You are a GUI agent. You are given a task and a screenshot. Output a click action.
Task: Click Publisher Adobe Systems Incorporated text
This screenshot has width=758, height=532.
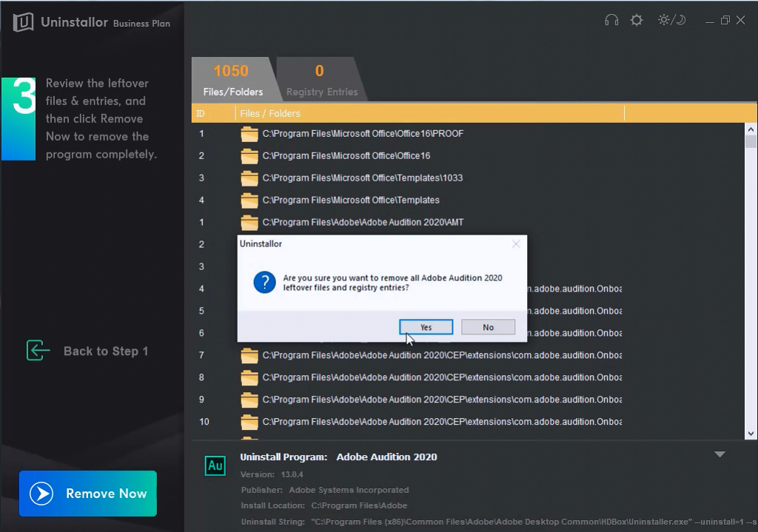coord(325,490)
